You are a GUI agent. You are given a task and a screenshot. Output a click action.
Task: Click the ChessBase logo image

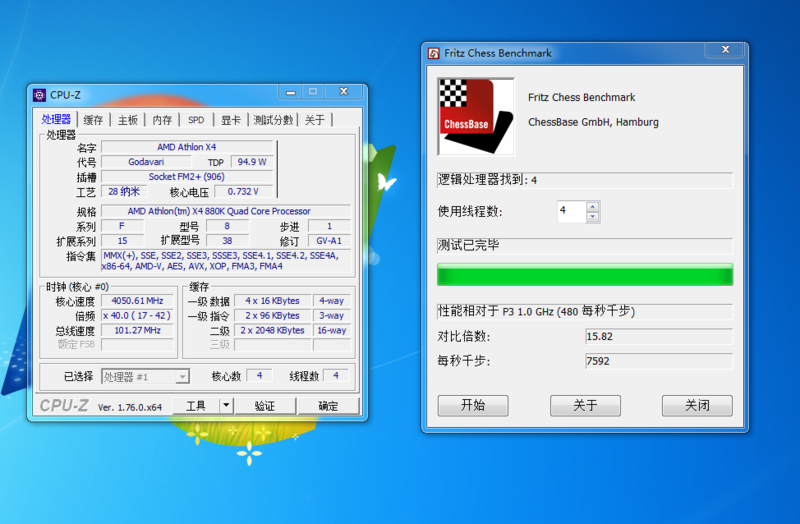pyautogui.click(x=476, y=117)
